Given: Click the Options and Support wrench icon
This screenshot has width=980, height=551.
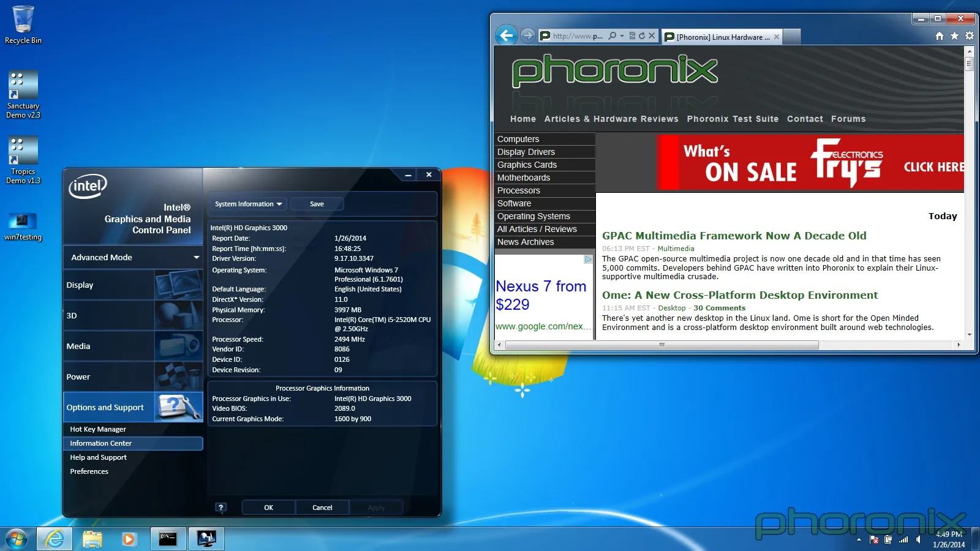Looking at the screenshot, I should tap(178, 407).
